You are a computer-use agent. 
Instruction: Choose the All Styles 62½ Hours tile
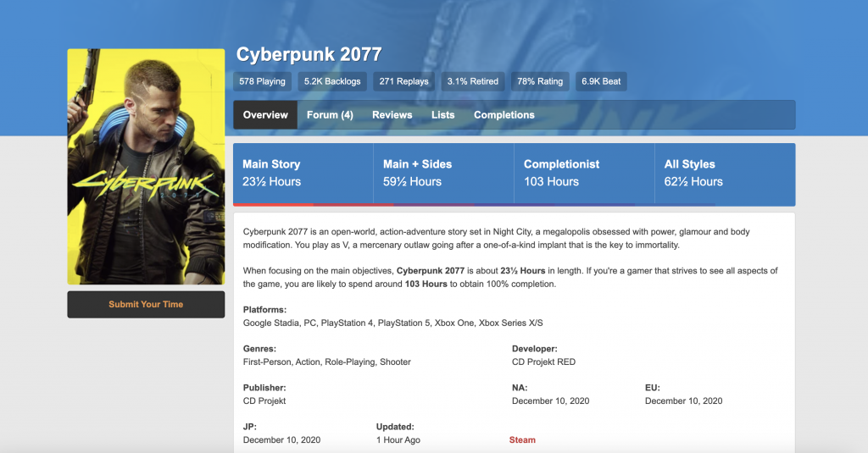(725, 173)
